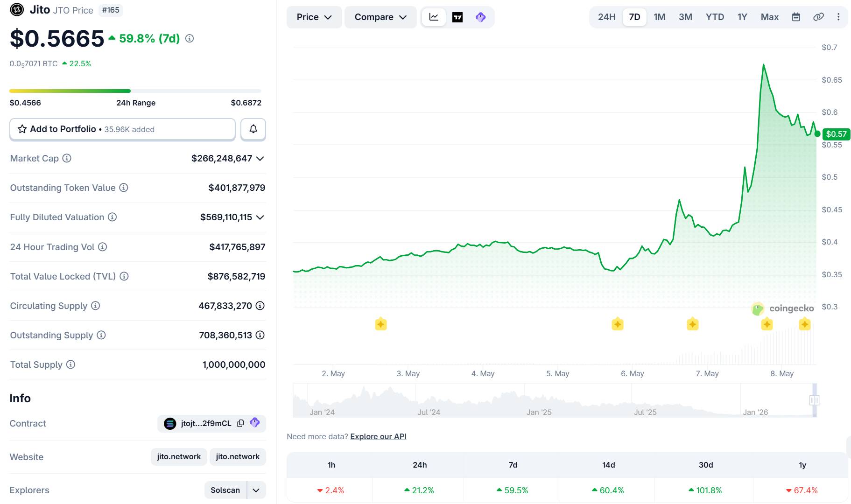The height and width of the screenshot is (504, 851).
Task: Click Add to Portfolio button
Action: (x=122, y=129)
